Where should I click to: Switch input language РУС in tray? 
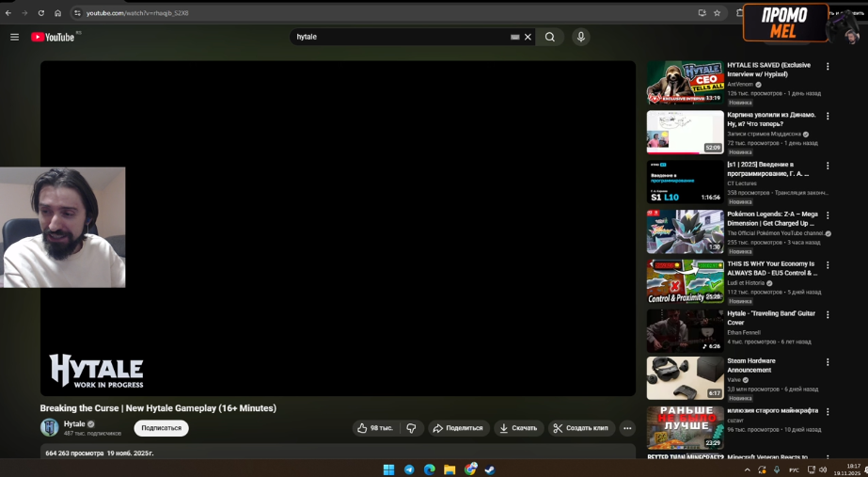coord(794,469)
